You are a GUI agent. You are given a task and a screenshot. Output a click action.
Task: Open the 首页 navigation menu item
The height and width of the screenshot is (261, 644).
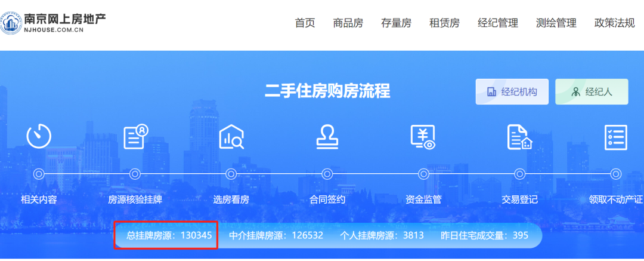[x=305, y=23]
